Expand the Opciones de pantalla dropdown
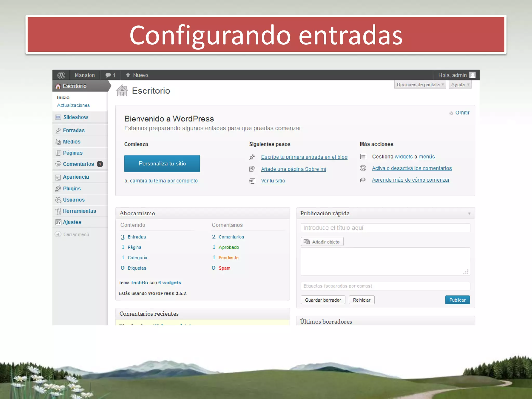The width and height of the screenshot is (532, 399). pos(420,85)
